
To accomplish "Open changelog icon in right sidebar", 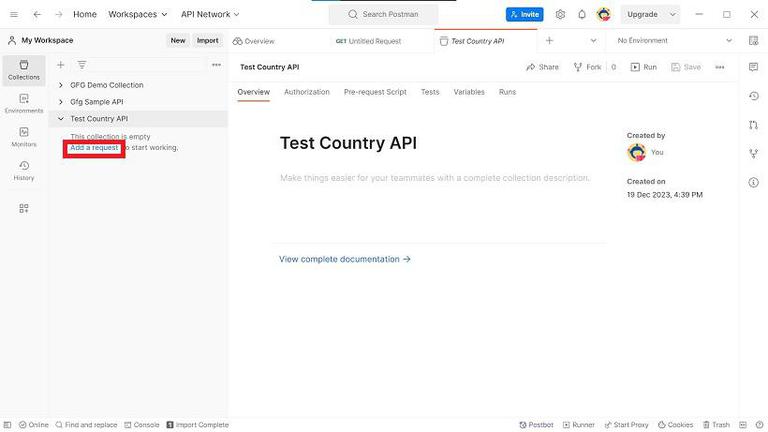I will click(x=754, y=96).
